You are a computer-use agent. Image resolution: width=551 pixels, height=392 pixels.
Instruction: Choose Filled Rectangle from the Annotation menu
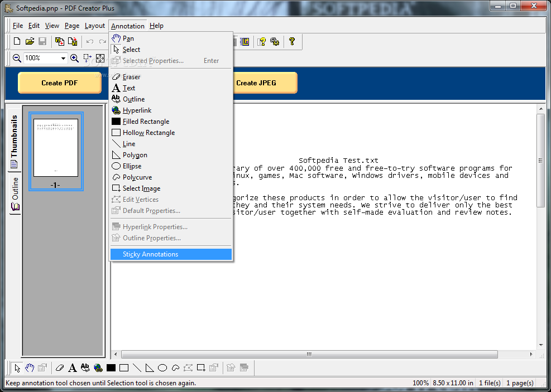[x=171, y=122]
